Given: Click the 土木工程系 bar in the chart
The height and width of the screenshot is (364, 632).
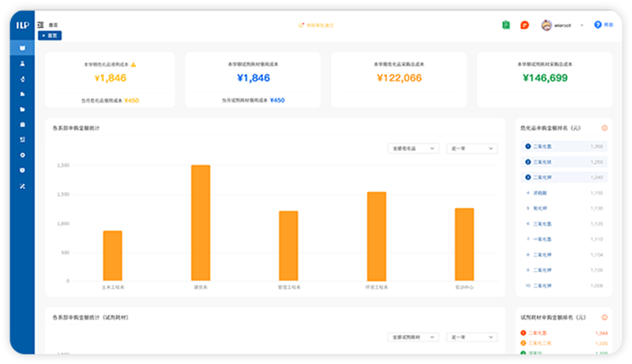Looking at the screenshot, I should [x=112, y=256].
